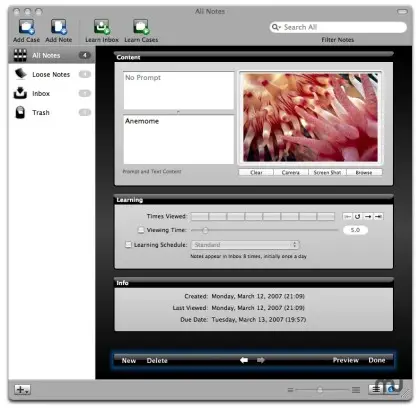Go to the next note with the right arrow

tap(261, 360)
